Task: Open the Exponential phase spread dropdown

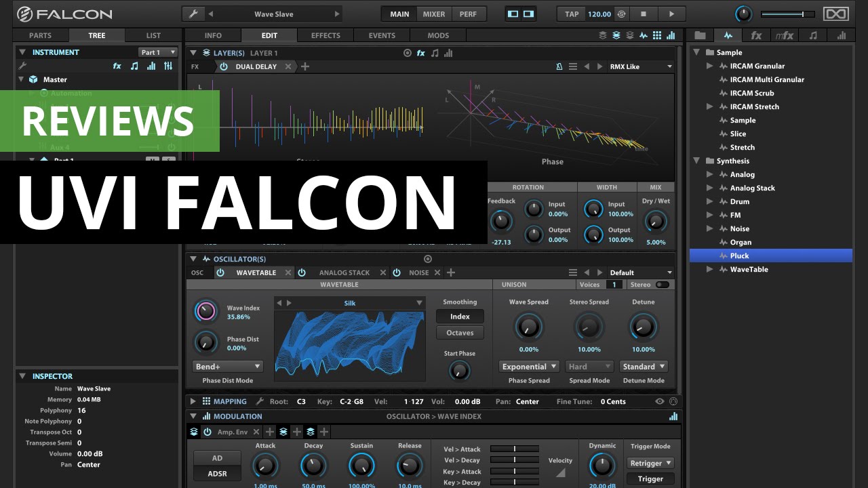Action: click(529, 367)
